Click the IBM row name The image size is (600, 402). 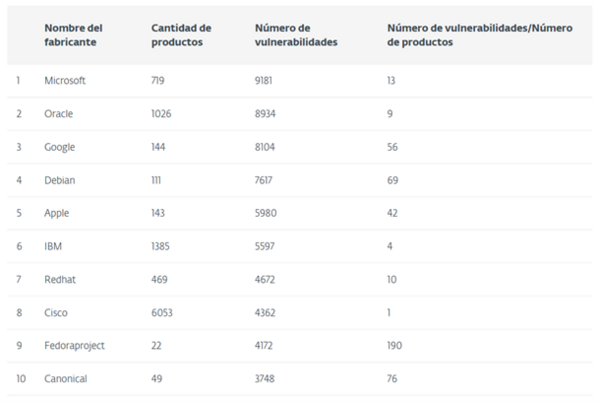[x=53, y=246]
